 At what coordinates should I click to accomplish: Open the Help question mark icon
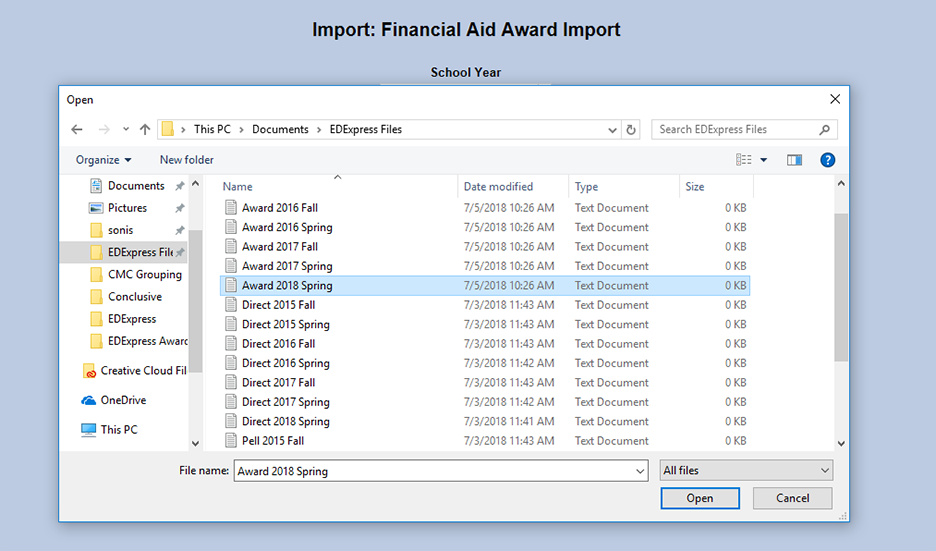[x=827, y=160]
